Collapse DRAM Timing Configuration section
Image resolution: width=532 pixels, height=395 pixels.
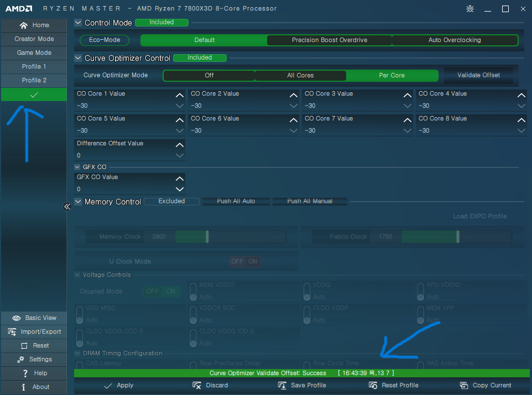(77, 354)
